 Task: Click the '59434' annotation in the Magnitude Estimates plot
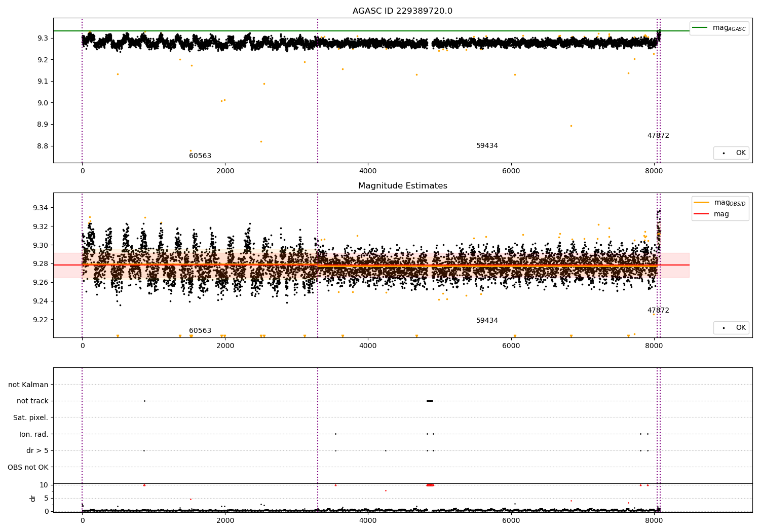tap(487, 321)
